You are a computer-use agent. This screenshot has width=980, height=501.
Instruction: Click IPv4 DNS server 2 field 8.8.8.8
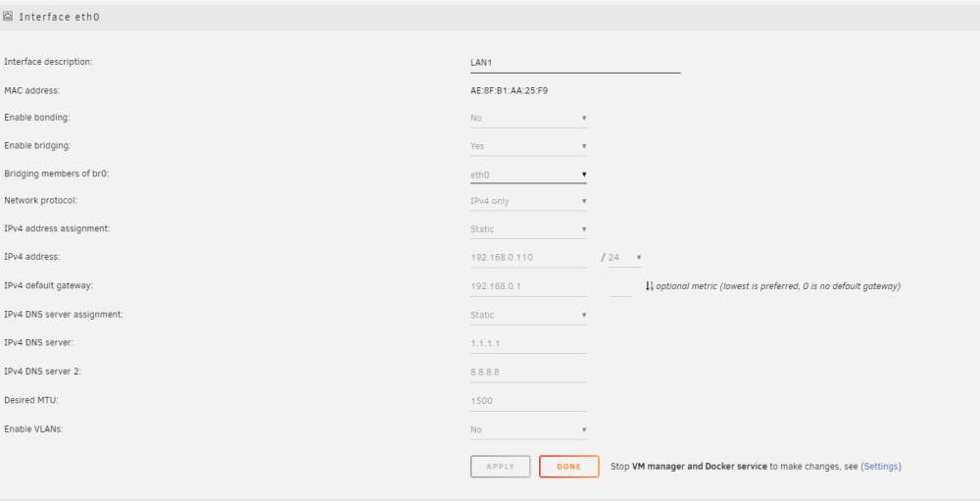pyautogui.click(x=528, y=373)
